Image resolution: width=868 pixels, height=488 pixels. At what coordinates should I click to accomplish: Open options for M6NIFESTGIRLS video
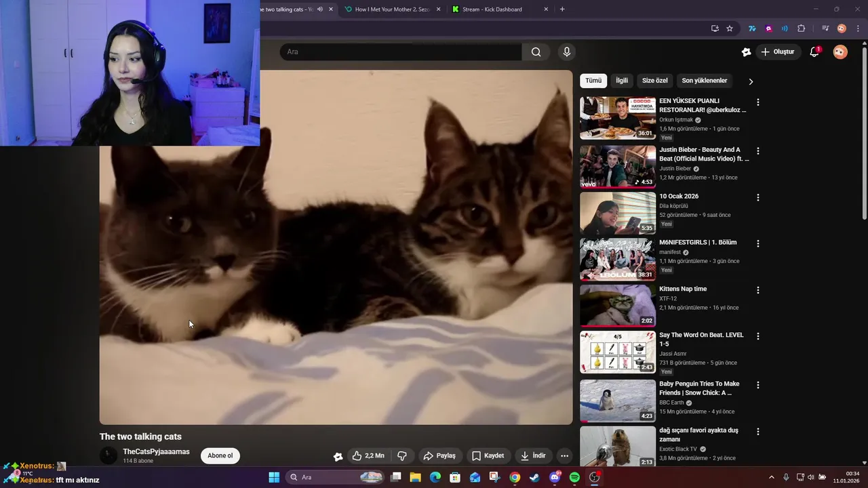(x=758, y=243)
